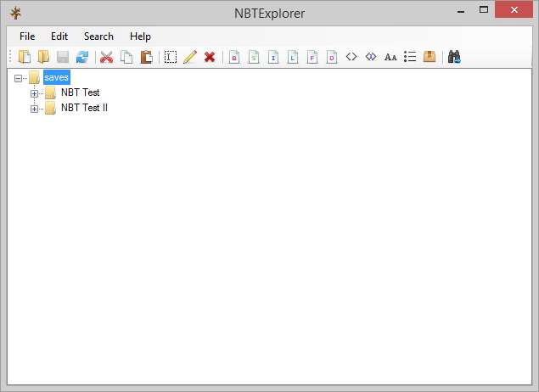Click the Refresh toolbar icon
Image resolution: width=539 pixels, height=392 pixels.
(82, 57)
